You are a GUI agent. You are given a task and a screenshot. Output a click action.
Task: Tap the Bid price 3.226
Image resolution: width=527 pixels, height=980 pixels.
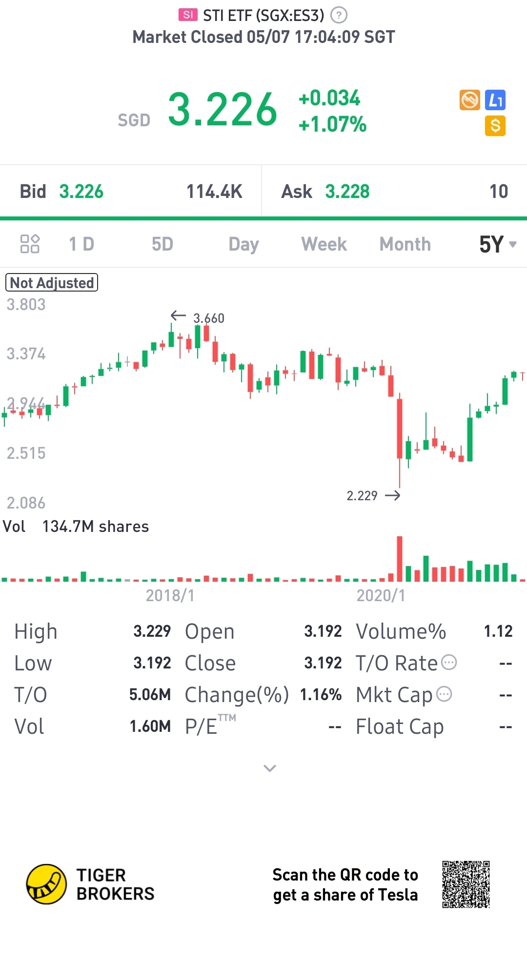pyautogui.click(x=81, y=192)
